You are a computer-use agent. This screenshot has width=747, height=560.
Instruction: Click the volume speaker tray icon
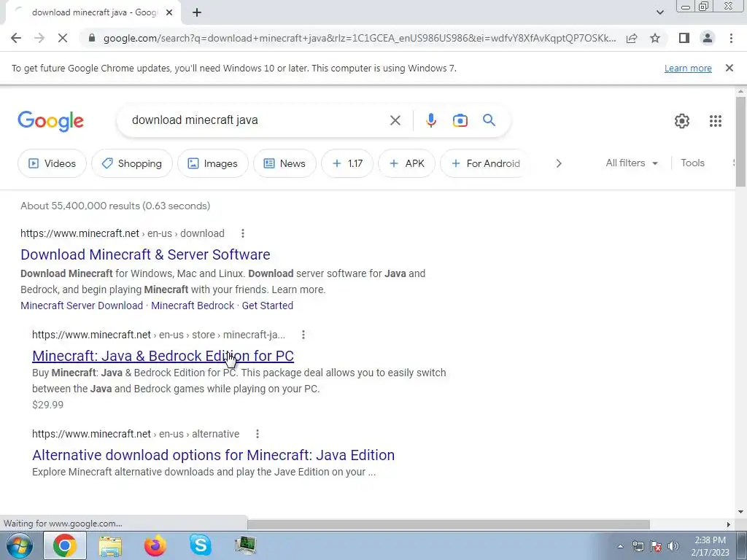(673, 546)
